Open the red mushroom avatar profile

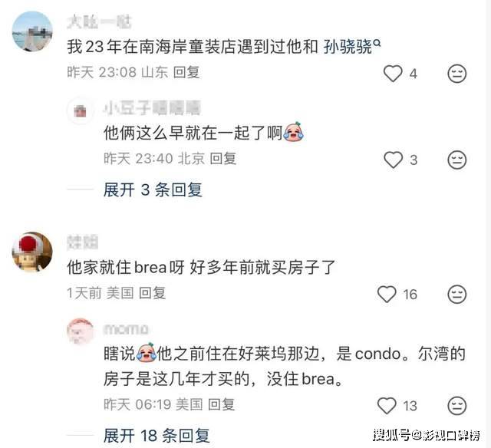32,252
